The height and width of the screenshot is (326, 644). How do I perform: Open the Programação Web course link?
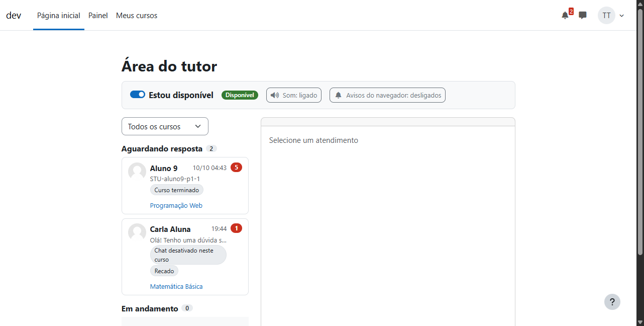pyautogui.click(x=176, y=205)
